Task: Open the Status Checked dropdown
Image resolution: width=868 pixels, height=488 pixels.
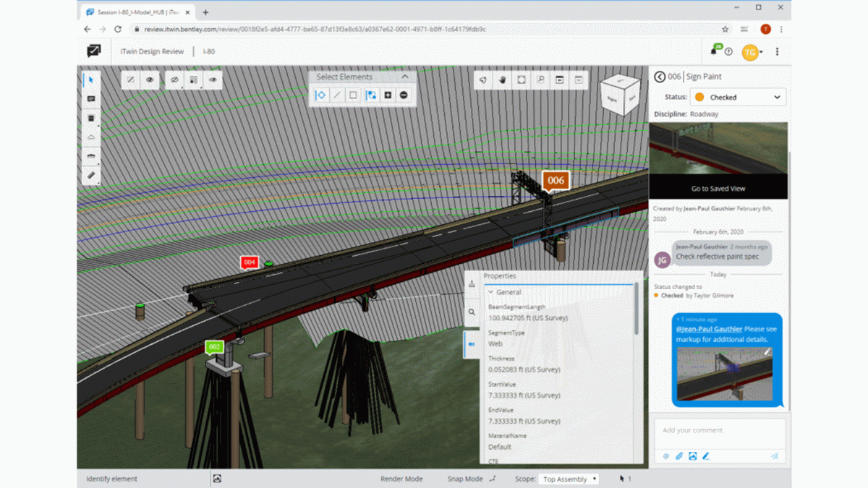Action: pos(738,97)
